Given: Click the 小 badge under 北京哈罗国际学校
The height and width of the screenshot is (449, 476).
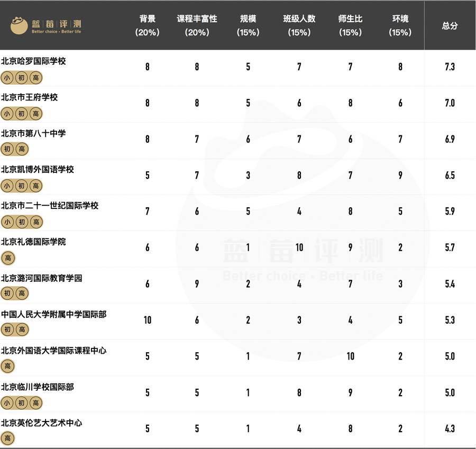Looking at the screenshot, I should pyautogui.click(x=7, y=78).
